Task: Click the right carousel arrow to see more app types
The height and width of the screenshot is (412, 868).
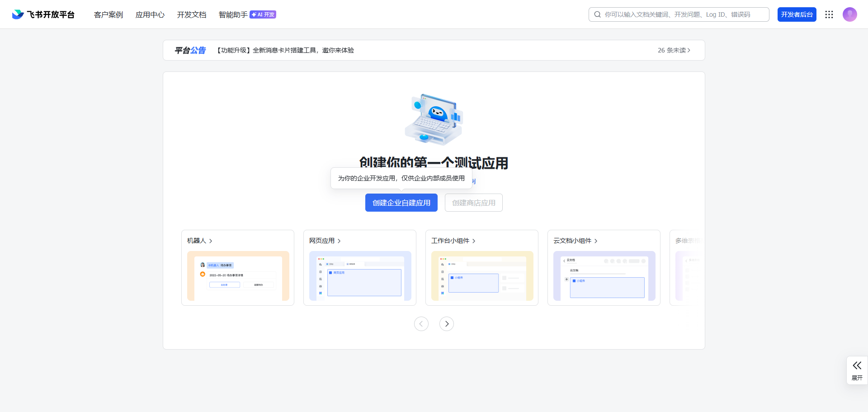Action: pyautogui.click(x=447, y=324)
